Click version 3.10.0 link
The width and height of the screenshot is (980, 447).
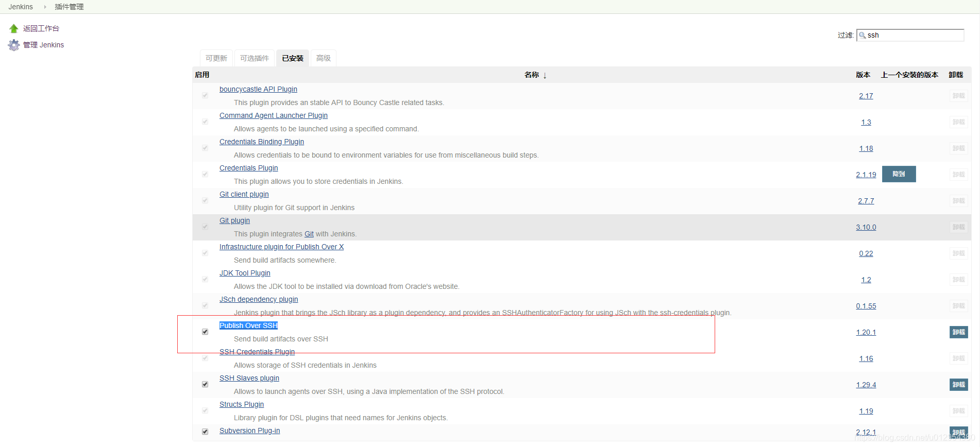click(x=866, y=227)
